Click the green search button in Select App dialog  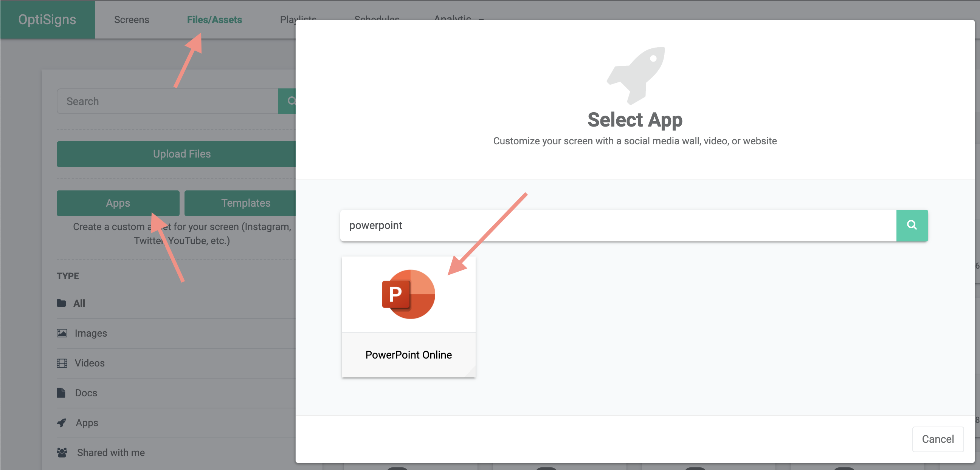point(912,225)
